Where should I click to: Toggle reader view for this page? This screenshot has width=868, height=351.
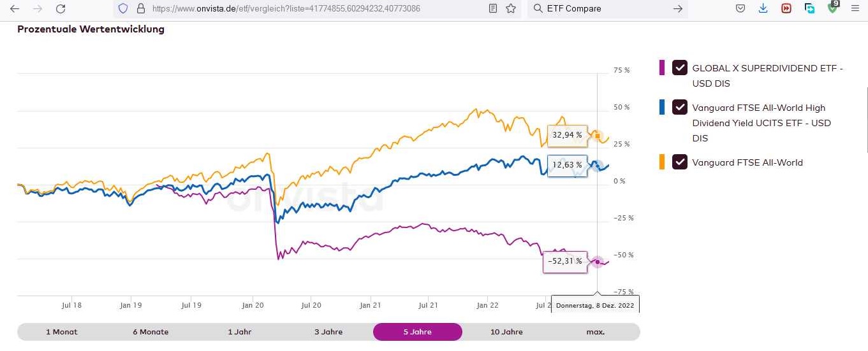pyautogui.click(x=492, y=9)
